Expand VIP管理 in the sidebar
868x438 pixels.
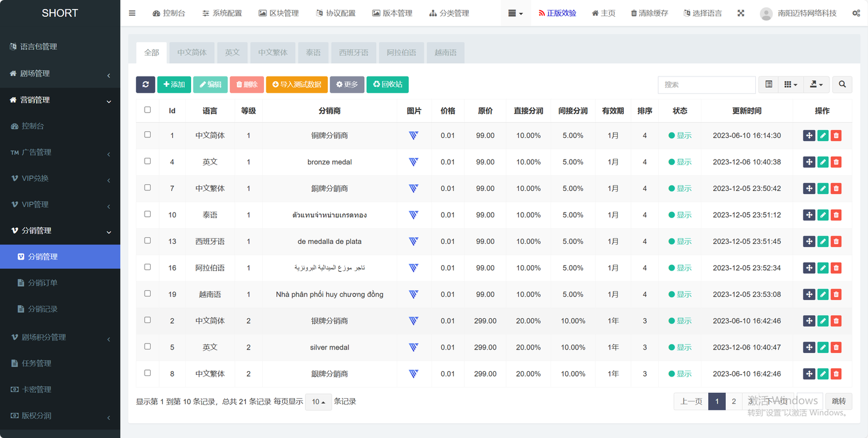point(60,204)
